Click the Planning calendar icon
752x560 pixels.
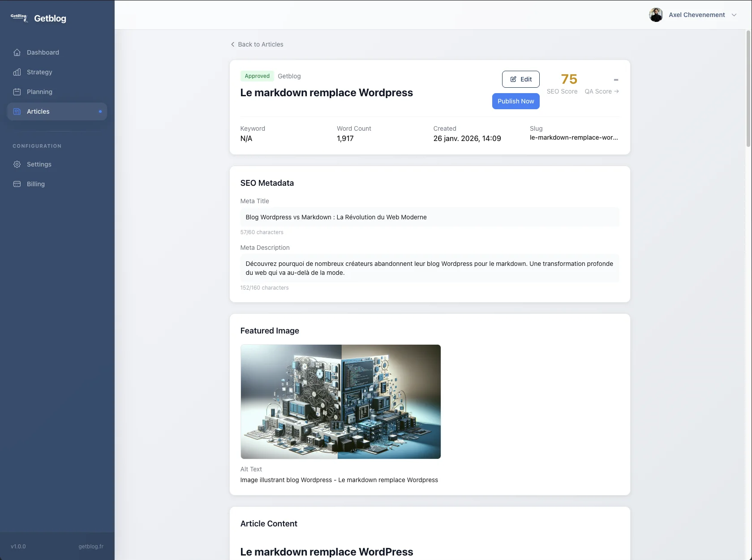[x=17, y=92]
